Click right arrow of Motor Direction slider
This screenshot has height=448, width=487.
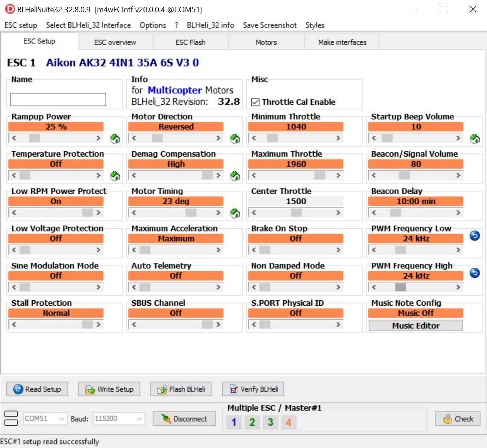tap(218, 138)
